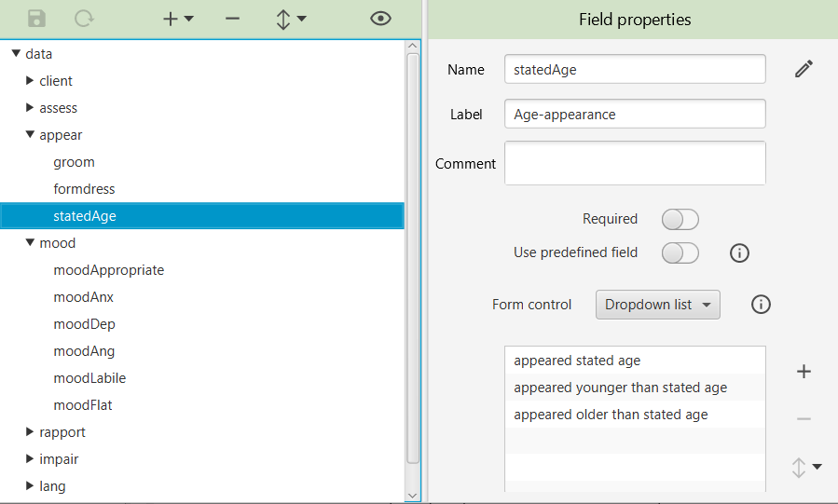Image resolution: width=838 pixels, height=504 pixels.
Task: Click the save disk icon
Action: 37,19
